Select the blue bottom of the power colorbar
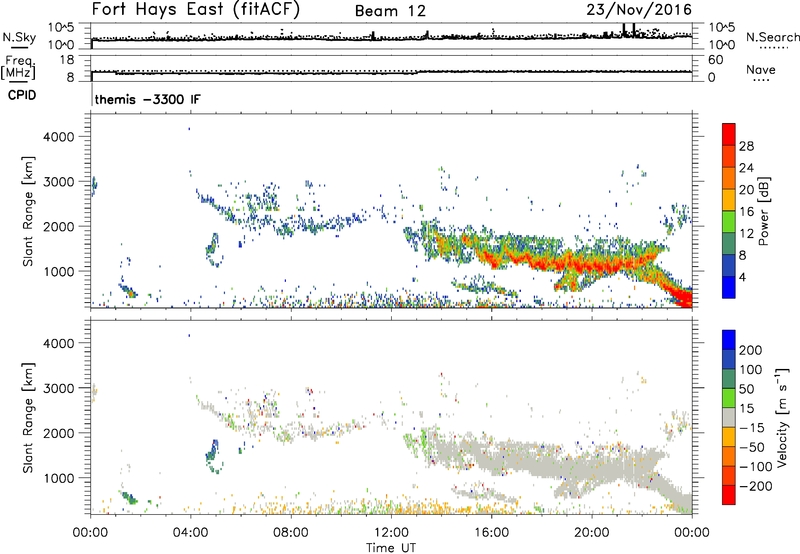 (729, 287)
